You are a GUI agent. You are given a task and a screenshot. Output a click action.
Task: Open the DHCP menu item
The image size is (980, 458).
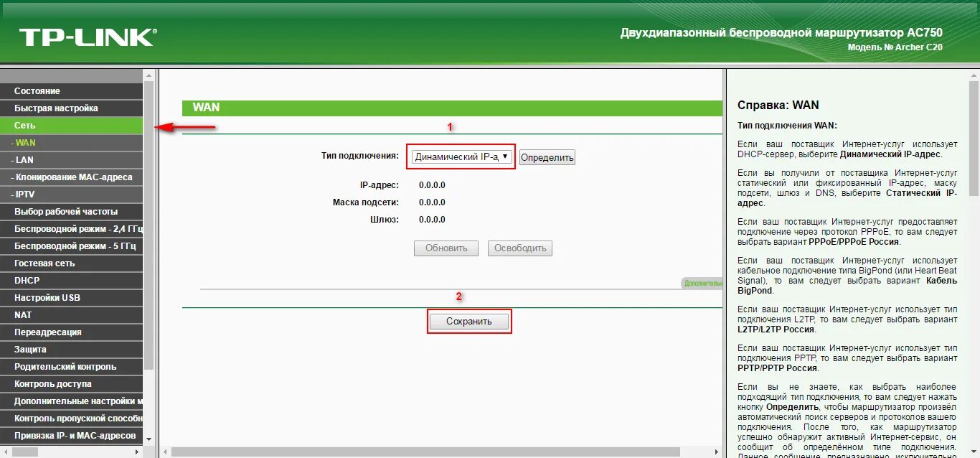point(72,281)
